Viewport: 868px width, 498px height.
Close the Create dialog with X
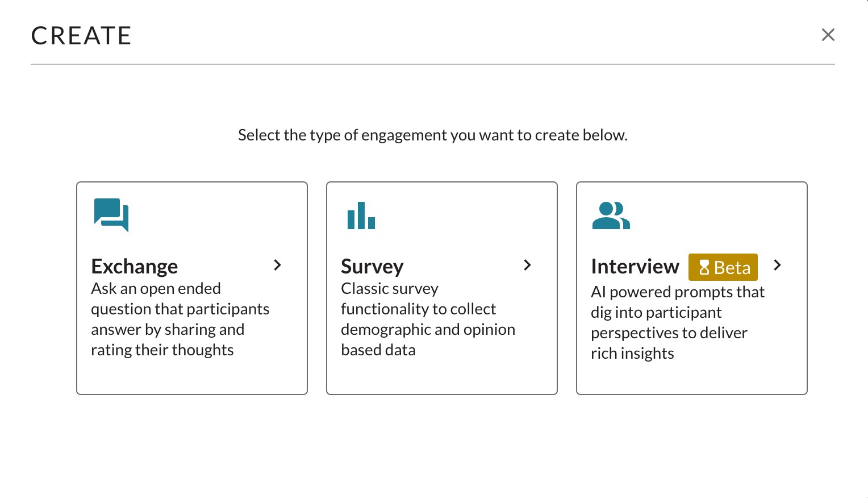tap(828, 35)
